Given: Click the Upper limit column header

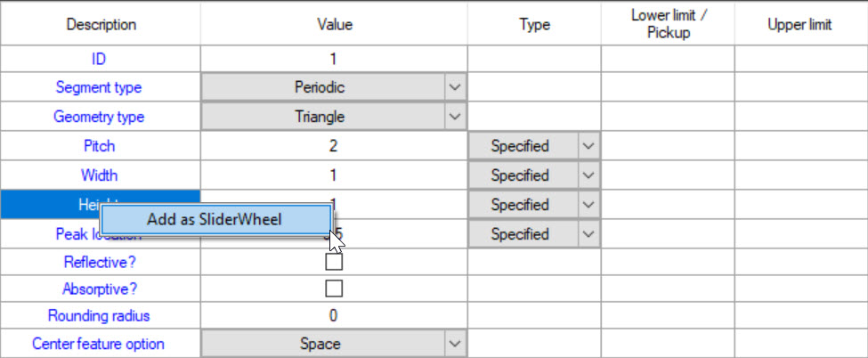Looking at the screenshot, I should 799,25.
